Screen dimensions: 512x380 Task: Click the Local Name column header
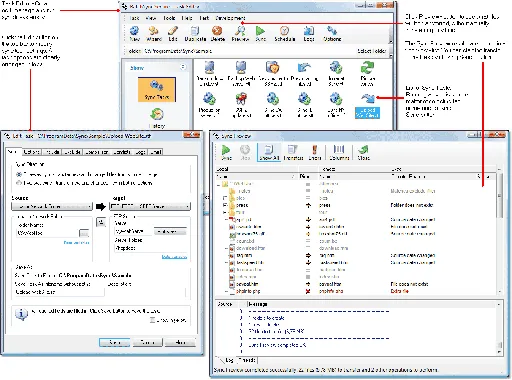click(x=256, y=176)
